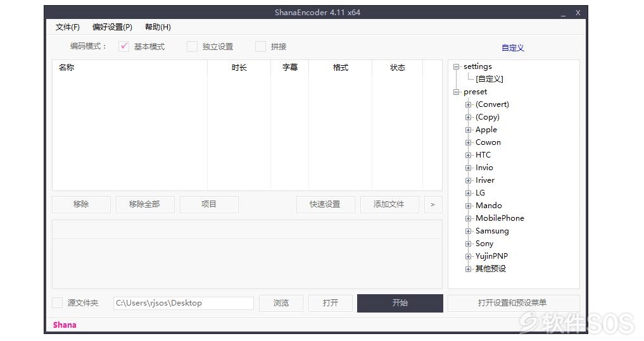
Task: Expand the Iriver preset node
Action: [468, 180]
